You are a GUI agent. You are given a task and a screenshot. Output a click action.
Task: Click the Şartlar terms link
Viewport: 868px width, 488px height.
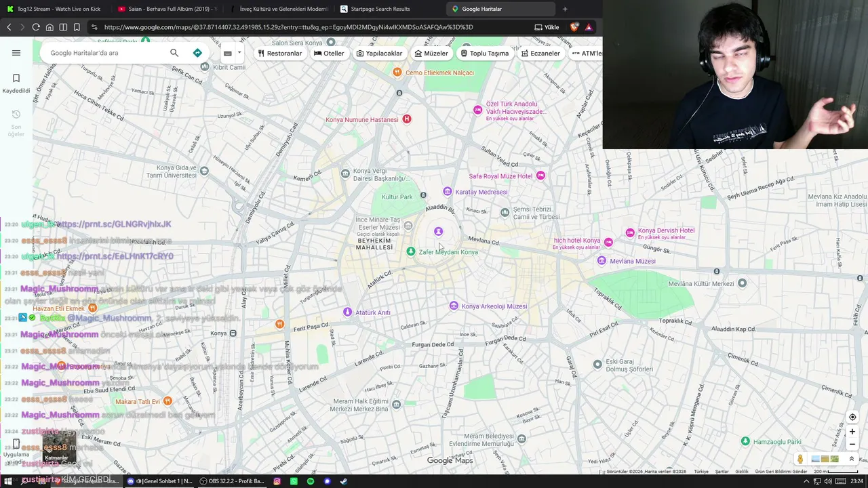[x=722, y=472]
